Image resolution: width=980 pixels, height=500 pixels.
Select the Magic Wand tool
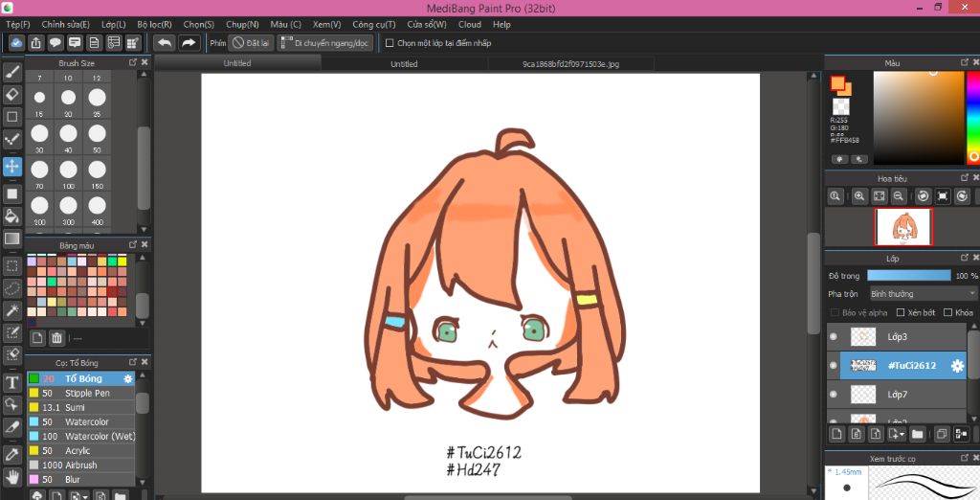[11, 309]
